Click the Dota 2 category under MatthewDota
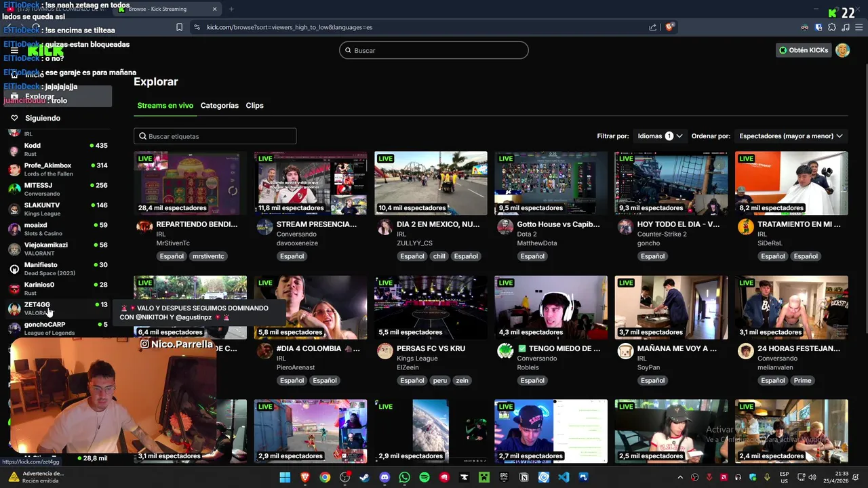 [526, 235]
